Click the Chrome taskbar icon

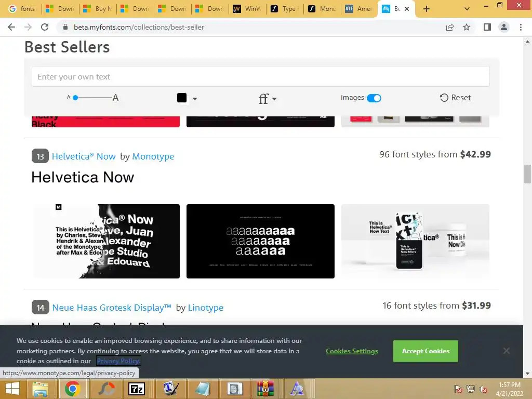(72, 389)
